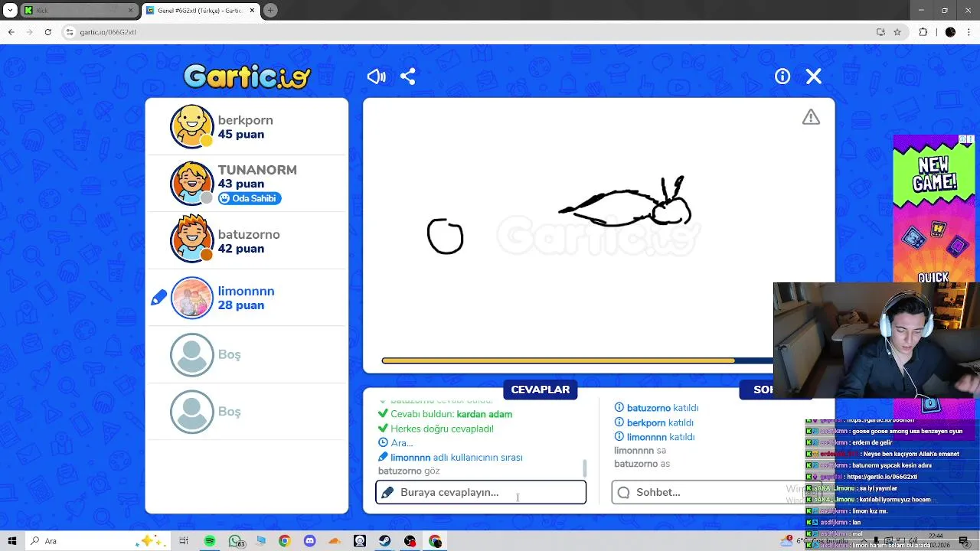Open the webcam app on the taskbar
The height and width of the screenshot is (551, 980).
[360, 541]
